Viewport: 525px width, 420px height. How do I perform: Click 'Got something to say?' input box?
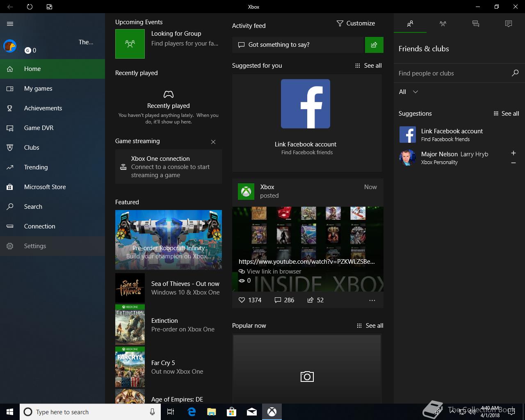(299, 45)
